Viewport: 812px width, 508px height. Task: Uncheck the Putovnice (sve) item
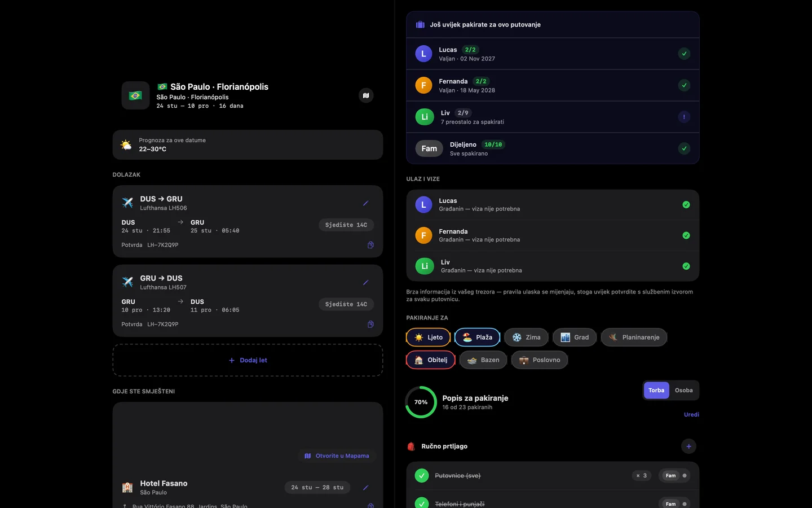422,476
